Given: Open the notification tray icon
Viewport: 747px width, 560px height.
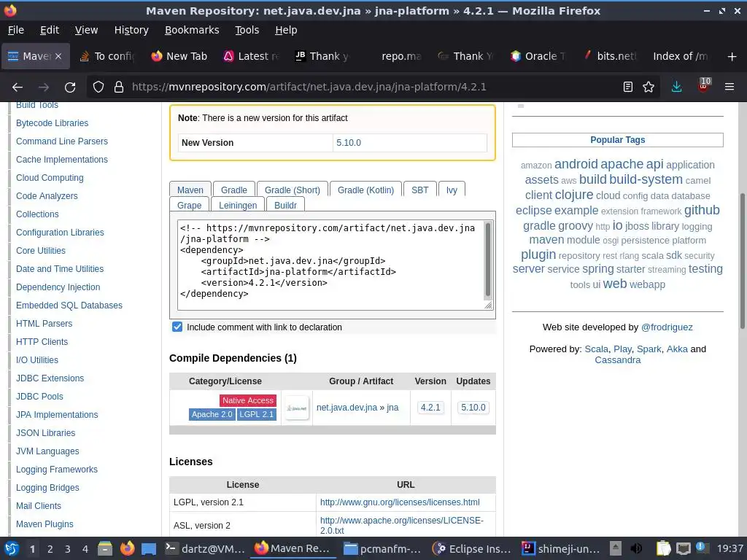Looking at the screenshot, I should click(701, 548).
